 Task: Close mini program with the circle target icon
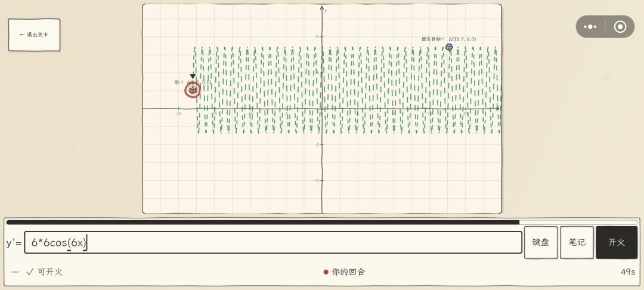click(x=620, y=27)
